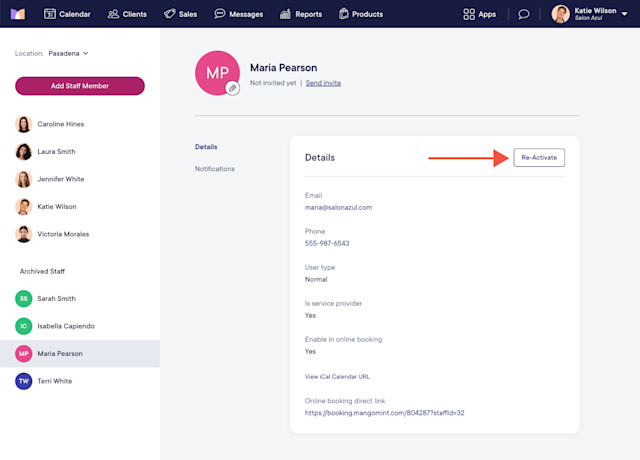
Task: Open the Apps grid icon
Action: [x=469, y=14]
